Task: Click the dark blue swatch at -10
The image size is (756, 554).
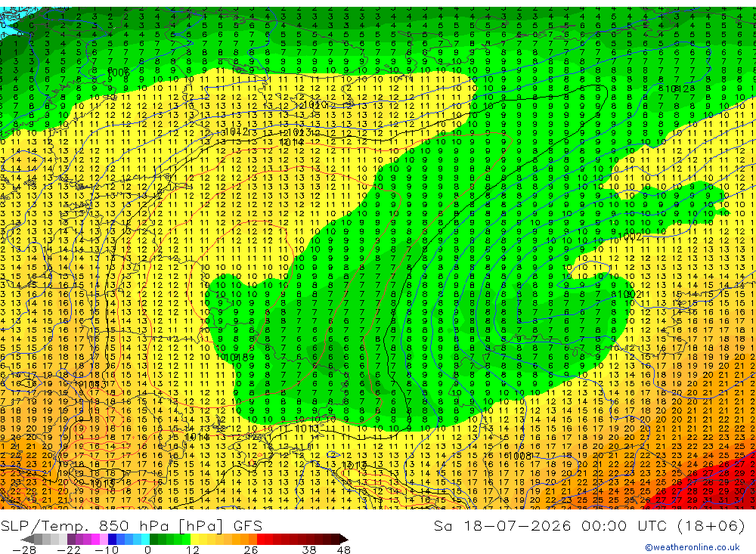Action: 113,540
